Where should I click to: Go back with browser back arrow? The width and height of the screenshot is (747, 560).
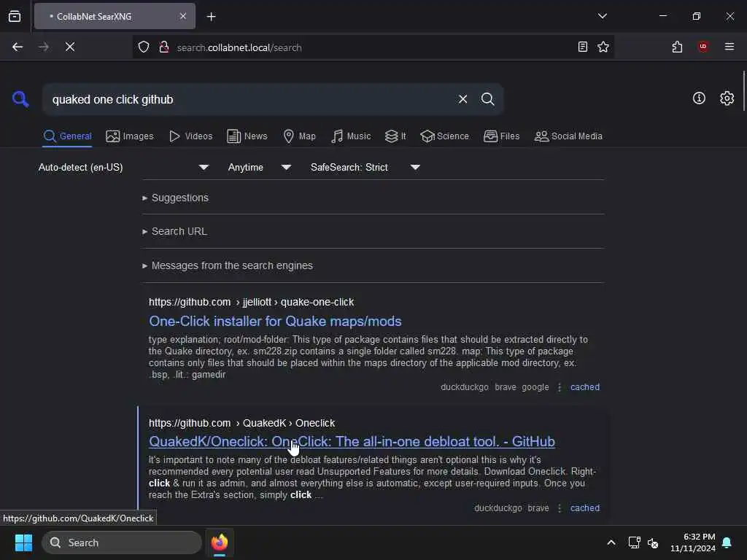(18, 47)
